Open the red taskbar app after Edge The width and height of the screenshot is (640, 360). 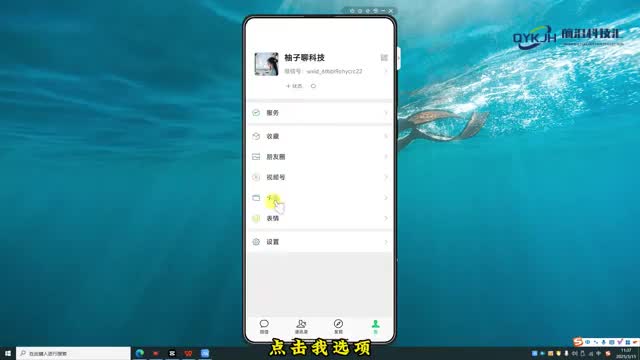[156, 353]
